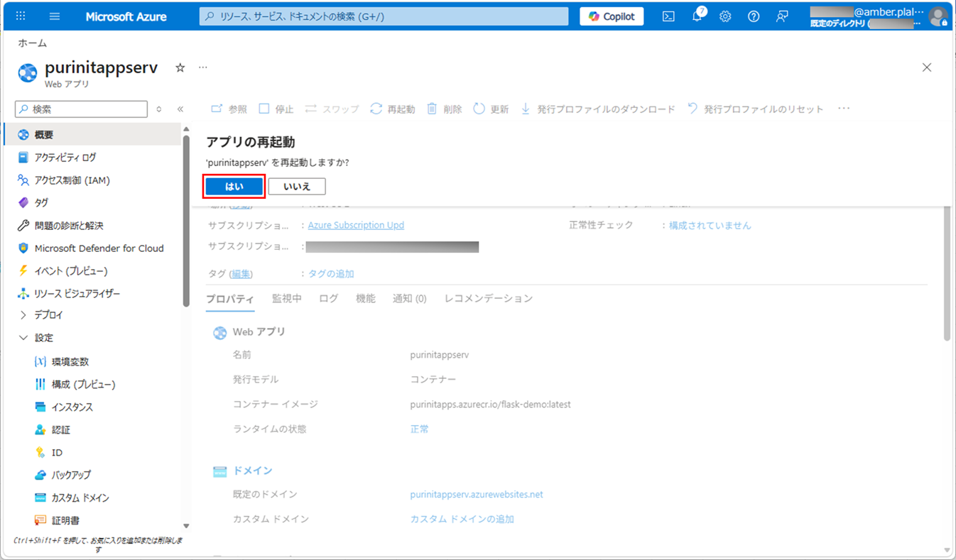Switch to the ログ tab

tap(328, 298)
